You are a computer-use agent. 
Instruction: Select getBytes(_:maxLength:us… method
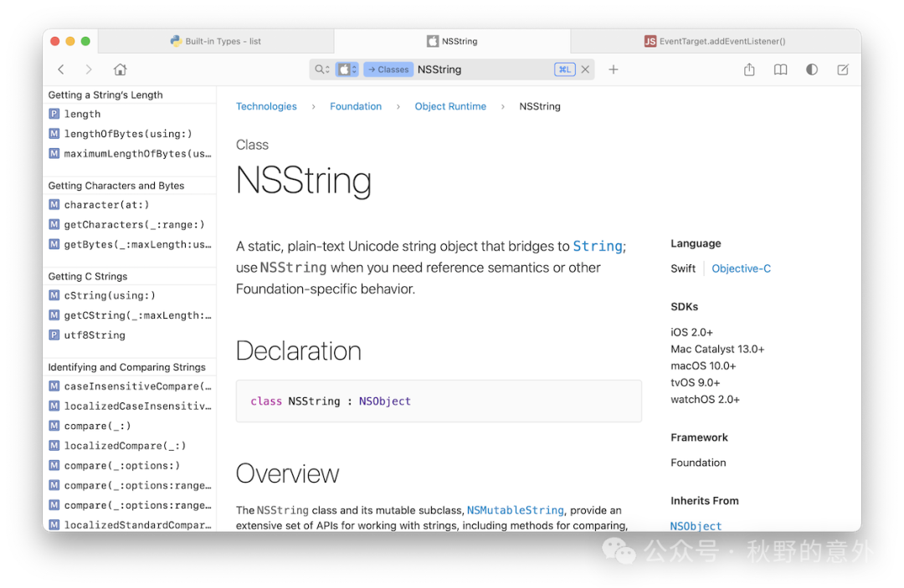click(130, 244)
